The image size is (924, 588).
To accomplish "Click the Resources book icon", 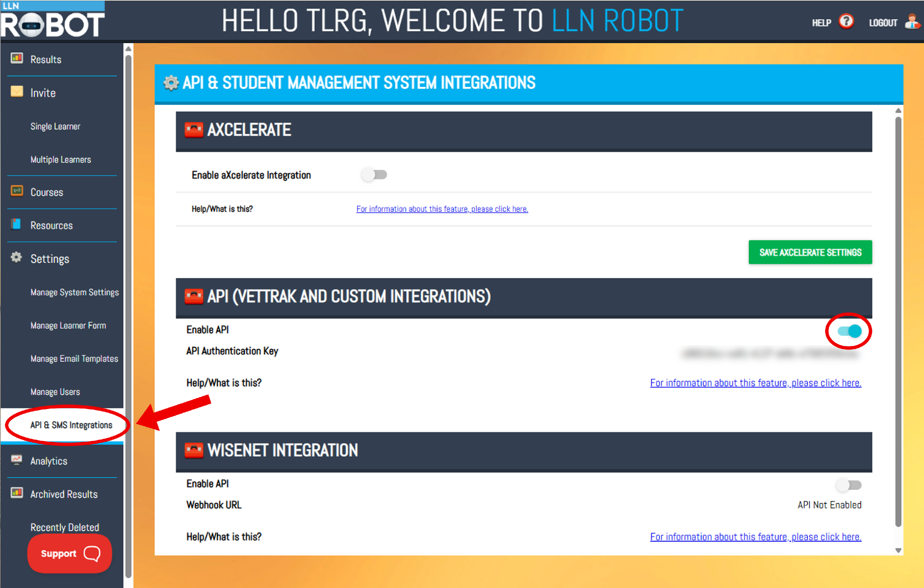I will [x=16, y=224].
